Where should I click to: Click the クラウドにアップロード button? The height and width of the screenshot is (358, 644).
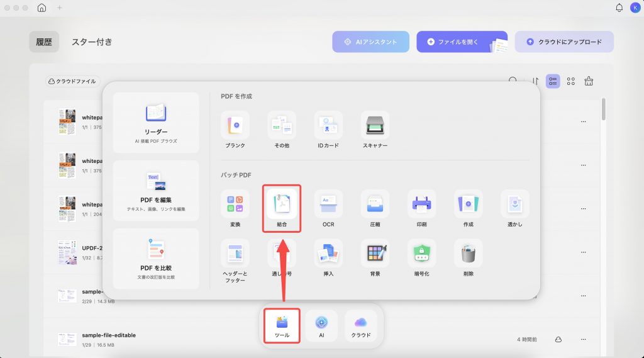point(564,42)
